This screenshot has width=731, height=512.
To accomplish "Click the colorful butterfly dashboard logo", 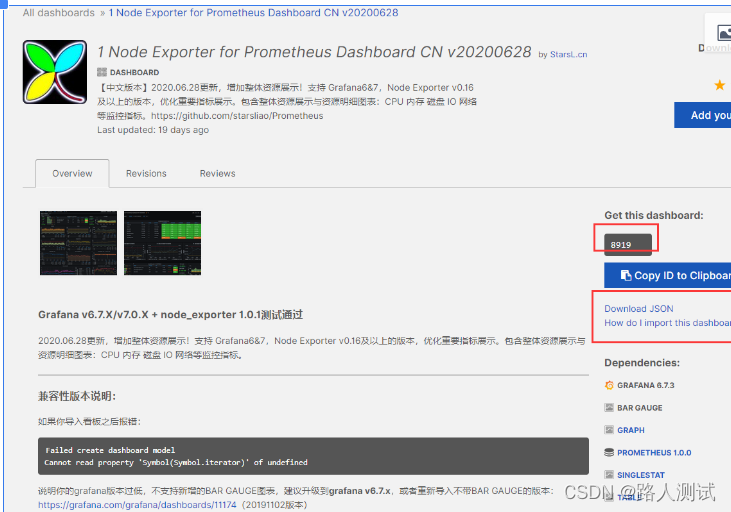I will (55, 72).
